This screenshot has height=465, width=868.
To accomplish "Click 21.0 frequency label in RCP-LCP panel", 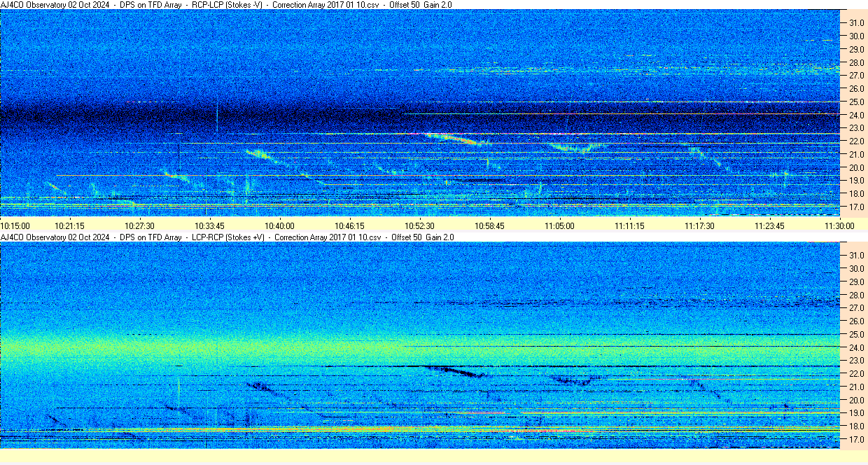I will [857, 154].
